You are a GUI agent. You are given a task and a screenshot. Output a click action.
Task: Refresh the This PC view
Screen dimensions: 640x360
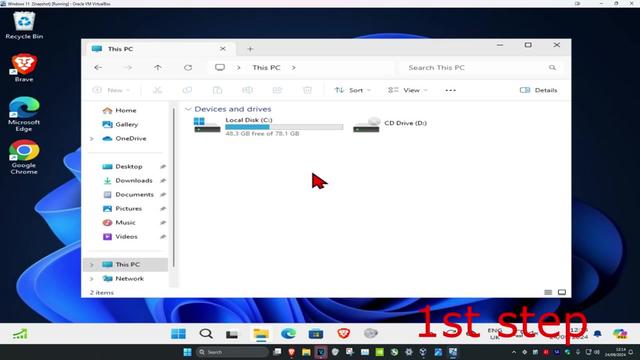coord(188,67)
